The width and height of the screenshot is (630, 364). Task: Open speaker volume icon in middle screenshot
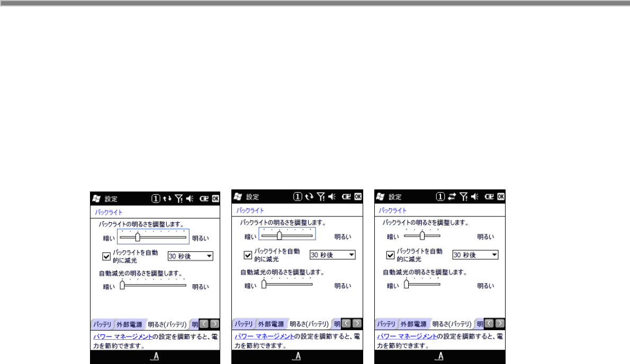(332, 197)
